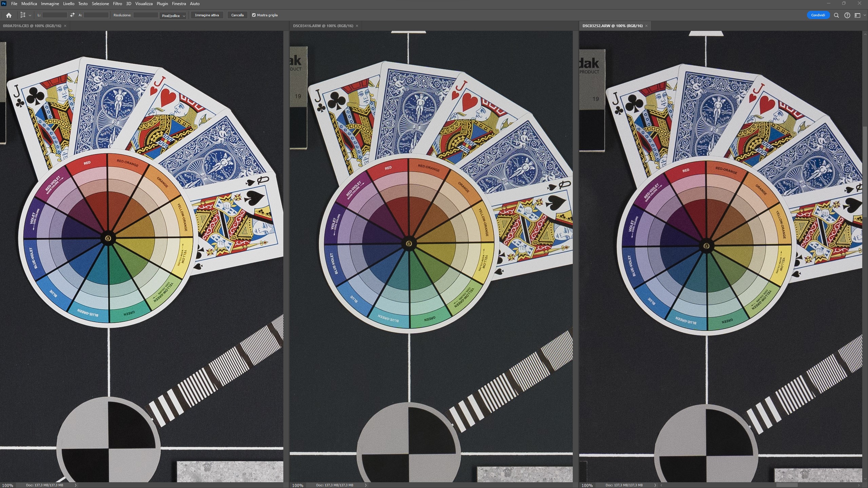Click the L (width) input field
The width and height of the screenshot is (868, 488).
click(x=55, y=15)
